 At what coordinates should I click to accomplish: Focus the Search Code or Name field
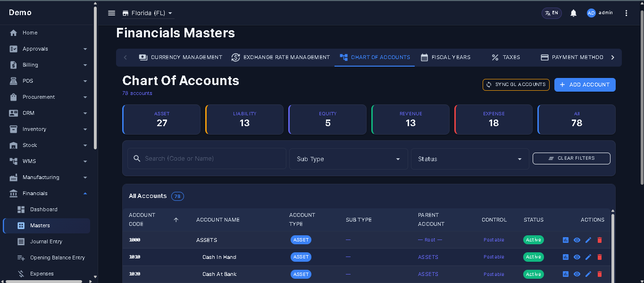[x=207, y=159]
